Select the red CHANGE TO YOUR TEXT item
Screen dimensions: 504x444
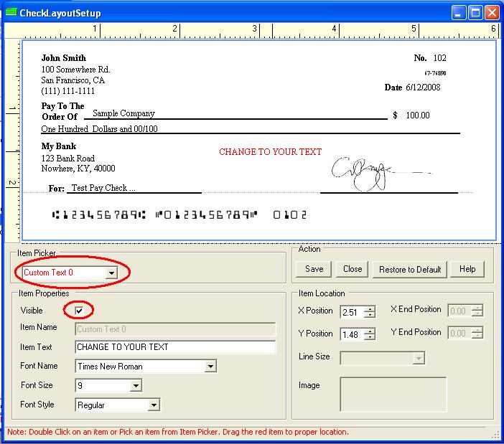[270, 152]
